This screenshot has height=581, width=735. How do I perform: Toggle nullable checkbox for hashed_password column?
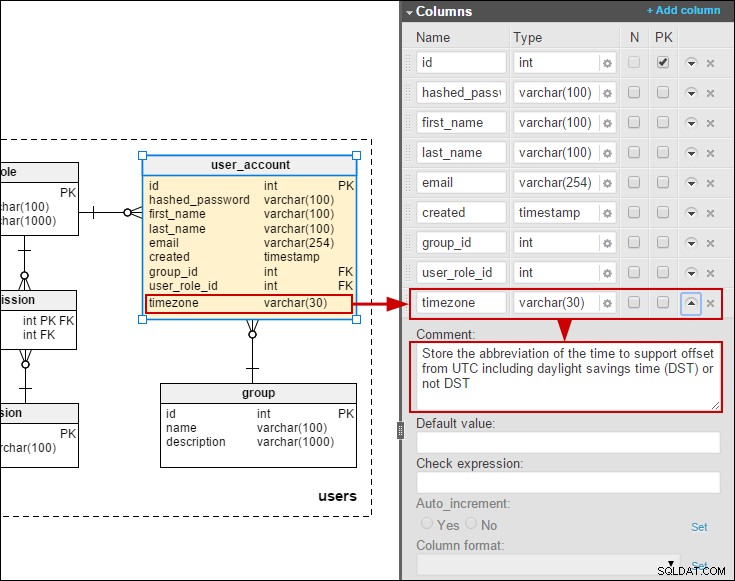pyautogui.click(x=634, y=92)
